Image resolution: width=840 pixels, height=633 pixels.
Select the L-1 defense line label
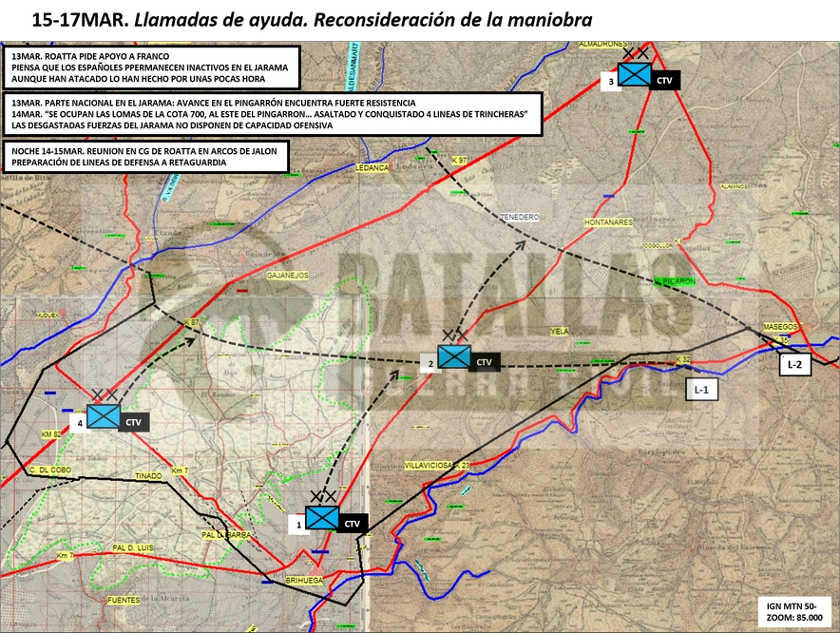[x=701, y=390]
